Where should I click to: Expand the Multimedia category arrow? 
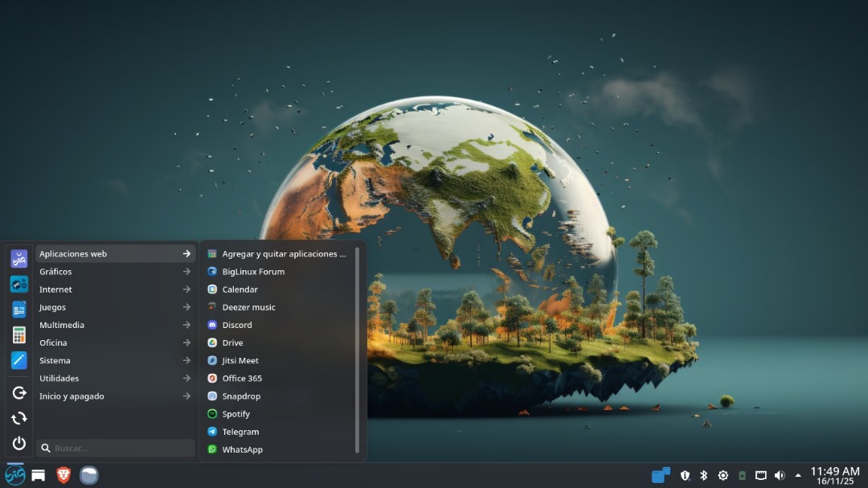[186, 325]
